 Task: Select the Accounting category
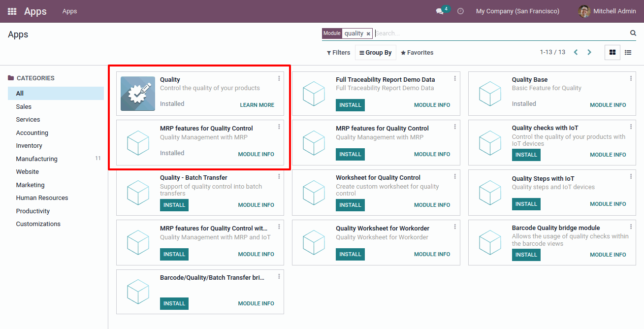coord(56,132)
